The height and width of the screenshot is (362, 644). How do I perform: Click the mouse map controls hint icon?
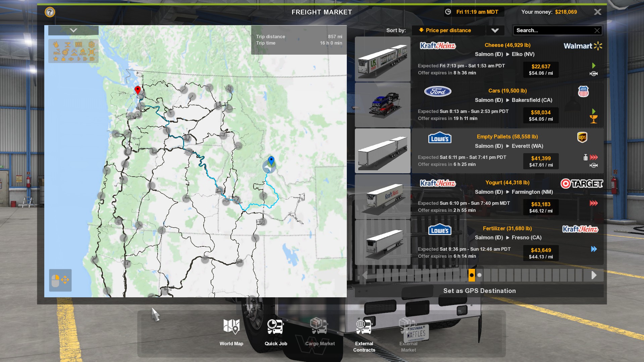click(x=60, y=280)
